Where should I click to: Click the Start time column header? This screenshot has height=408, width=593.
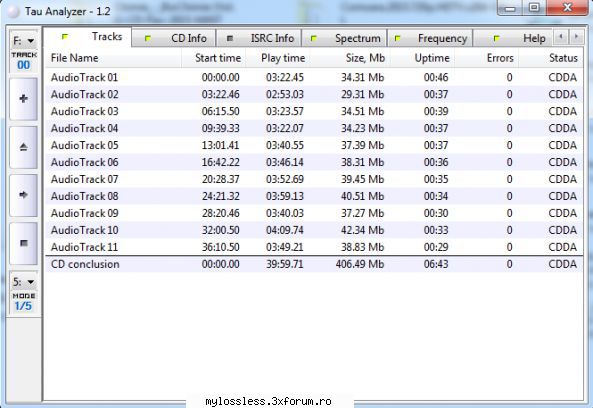pyautogui.click(x=214, y=58)
